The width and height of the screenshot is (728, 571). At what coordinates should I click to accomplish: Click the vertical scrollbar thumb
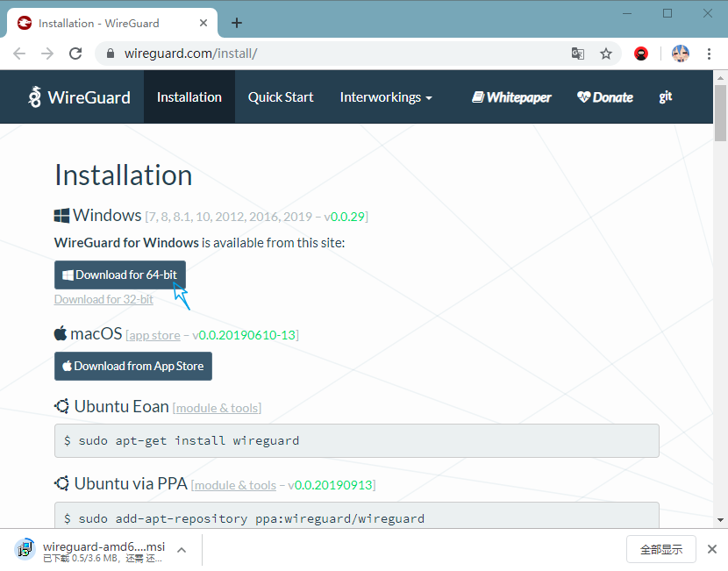pos(720,113)
